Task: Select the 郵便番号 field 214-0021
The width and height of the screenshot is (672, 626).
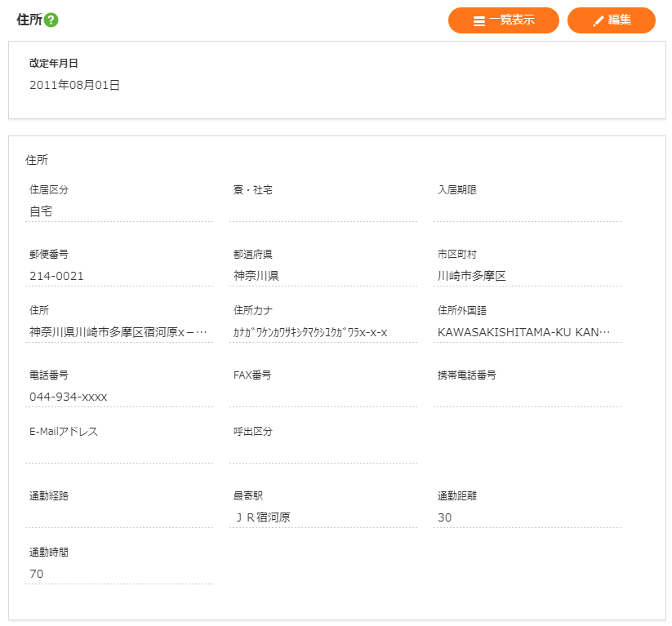Action: pos(119,276)
